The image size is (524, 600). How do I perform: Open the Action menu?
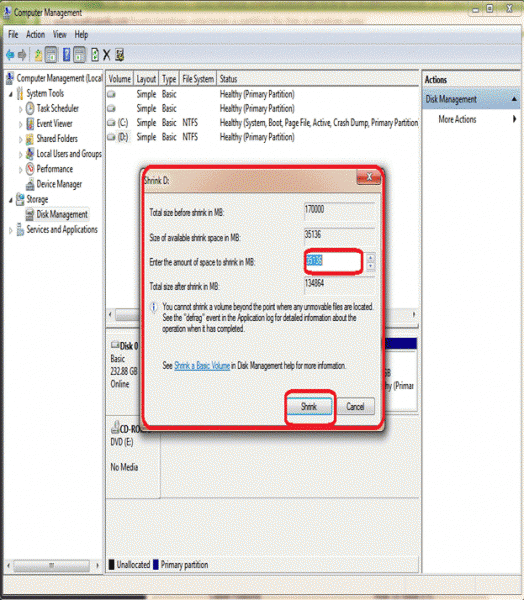pyautogui.click(x=35, y=35)
